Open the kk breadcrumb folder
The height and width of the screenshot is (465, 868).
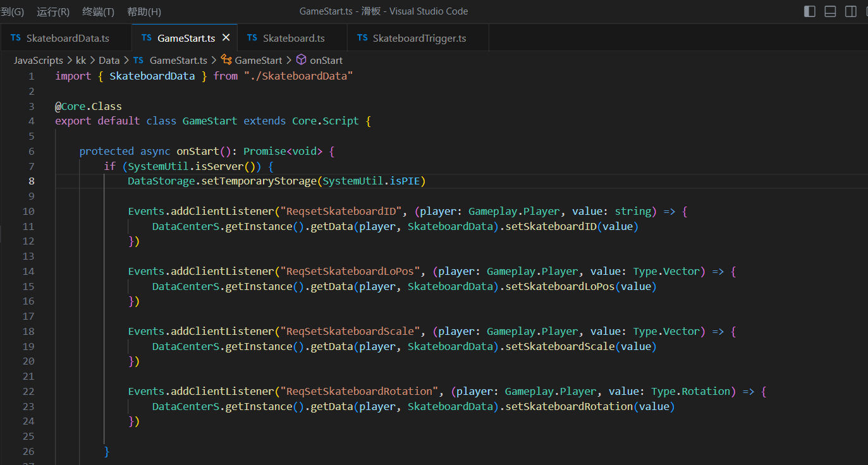[81, 61]
